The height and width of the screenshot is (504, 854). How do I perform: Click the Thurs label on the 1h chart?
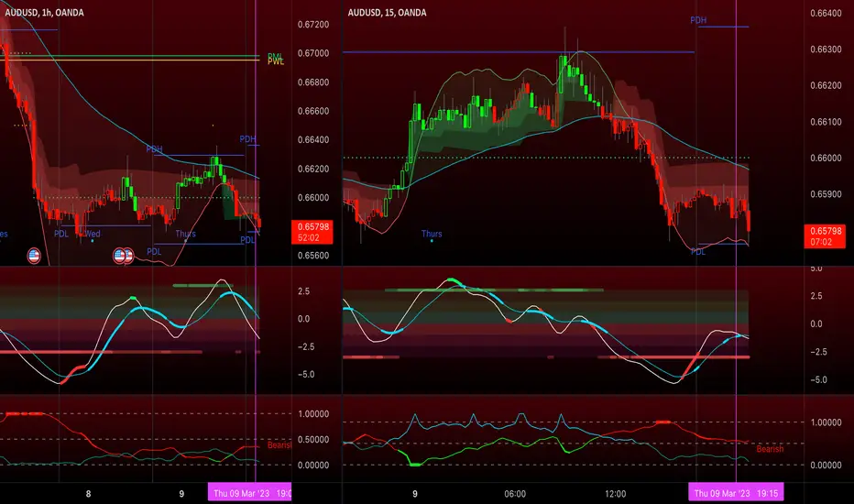click(185, 234)
